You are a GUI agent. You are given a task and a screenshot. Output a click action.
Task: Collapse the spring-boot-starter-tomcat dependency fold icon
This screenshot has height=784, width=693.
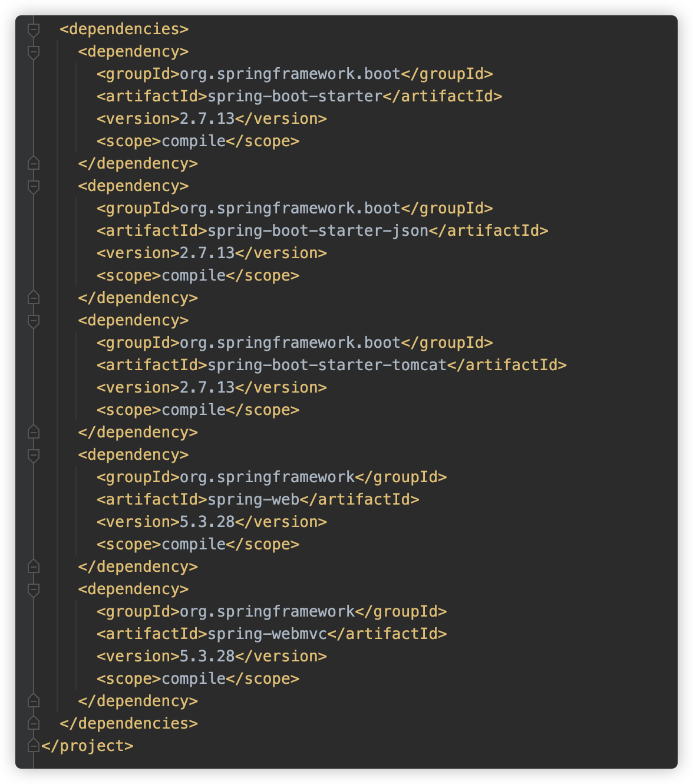[x=34, y=321]
